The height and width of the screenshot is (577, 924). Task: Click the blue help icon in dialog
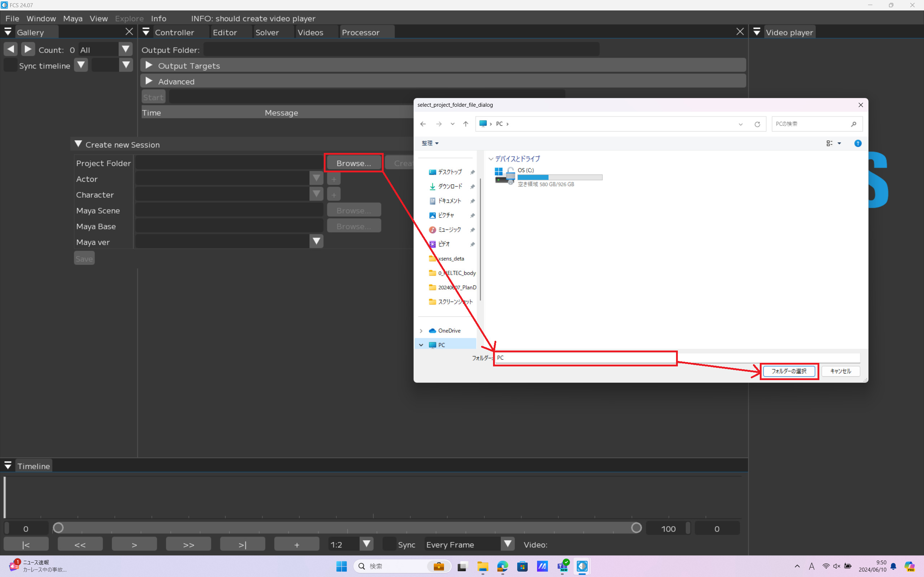click(x=858, y=144)
